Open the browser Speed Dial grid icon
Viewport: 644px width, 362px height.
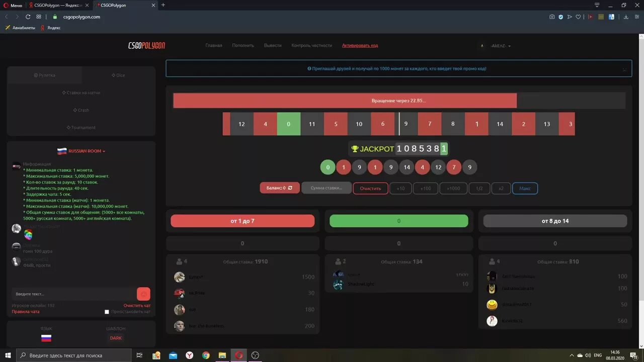pos(39,17)
